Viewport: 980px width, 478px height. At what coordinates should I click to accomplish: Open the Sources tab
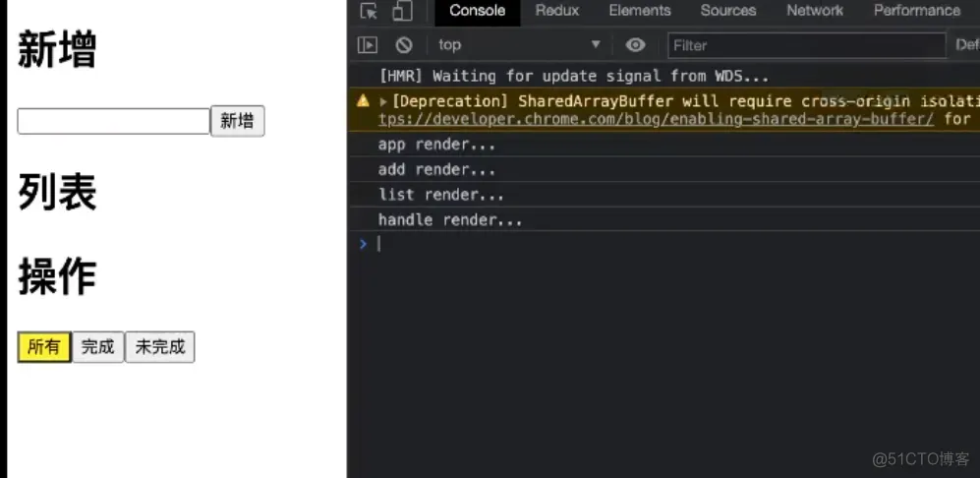pyautogui.click(x=728, y=11)
